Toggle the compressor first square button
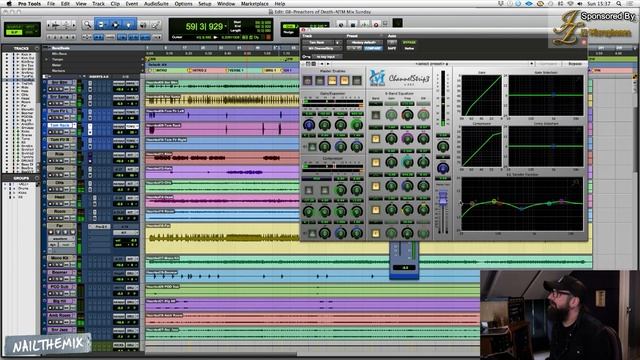Image resolution: width=640 pixels, height=360 pixels. click(x=309, y=190)
